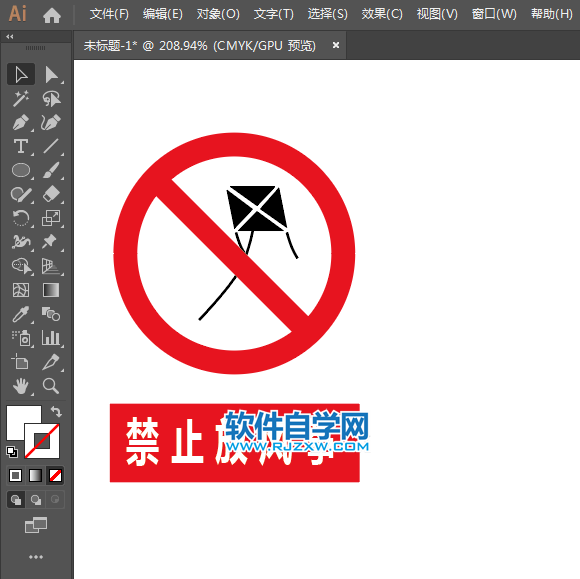Choose the Slice tool
Viewport: 580px width, 579px height.
tap(51, 362)
